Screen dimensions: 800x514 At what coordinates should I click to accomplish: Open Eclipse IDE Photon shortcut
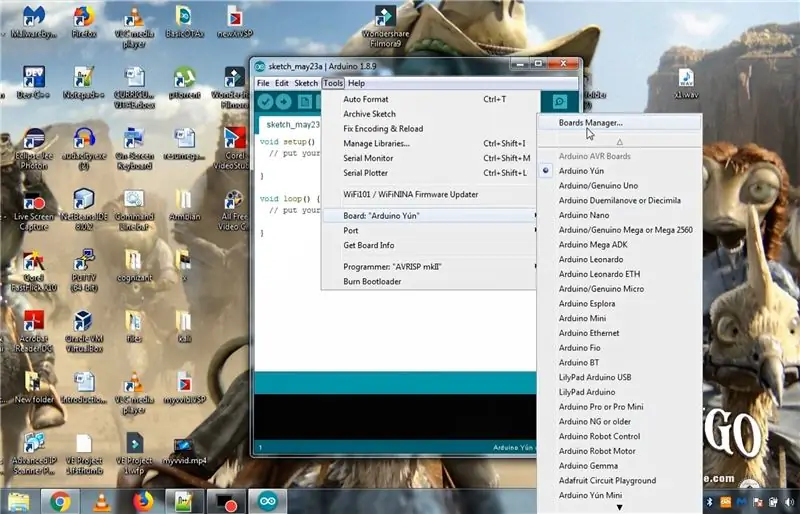tap(34, 148)
